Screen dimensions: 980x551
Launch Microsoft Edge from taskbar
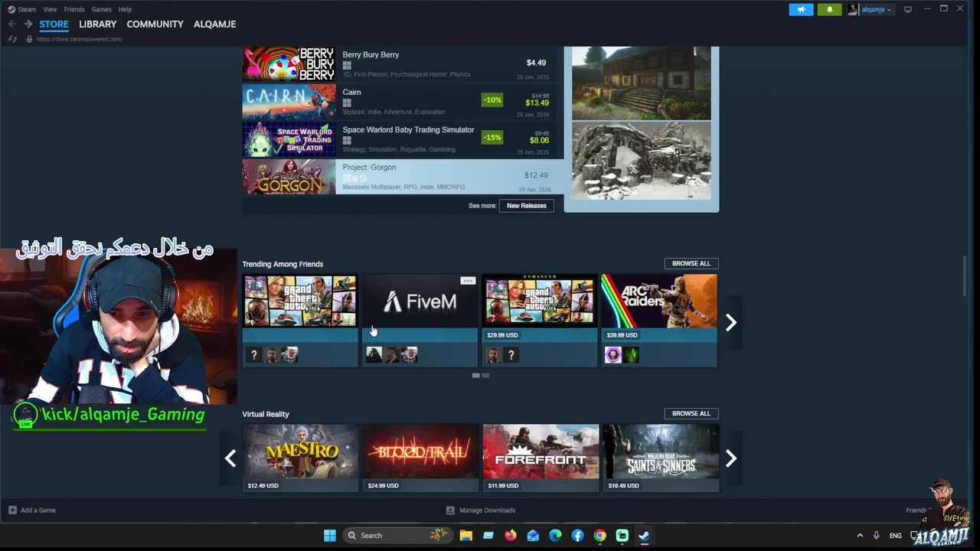[x=555, y=536]
